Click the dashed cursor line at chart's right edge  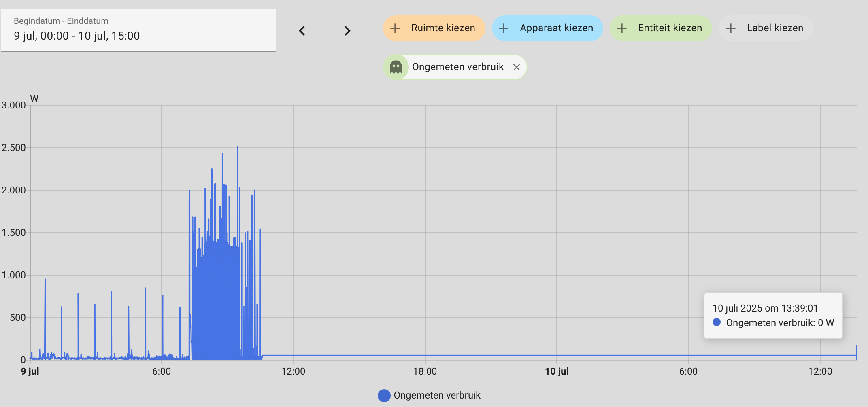click(857, 233)
